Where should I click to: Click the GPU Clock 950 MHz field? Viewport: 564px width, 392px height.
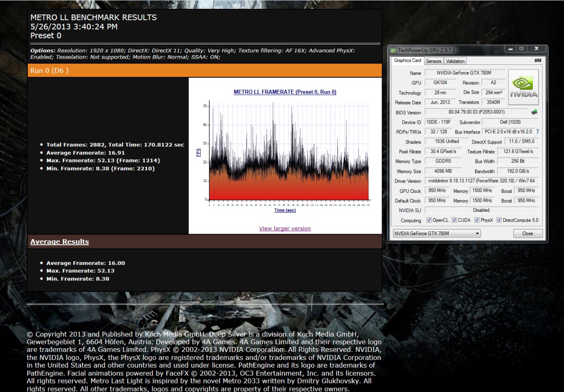pos(437,190)
